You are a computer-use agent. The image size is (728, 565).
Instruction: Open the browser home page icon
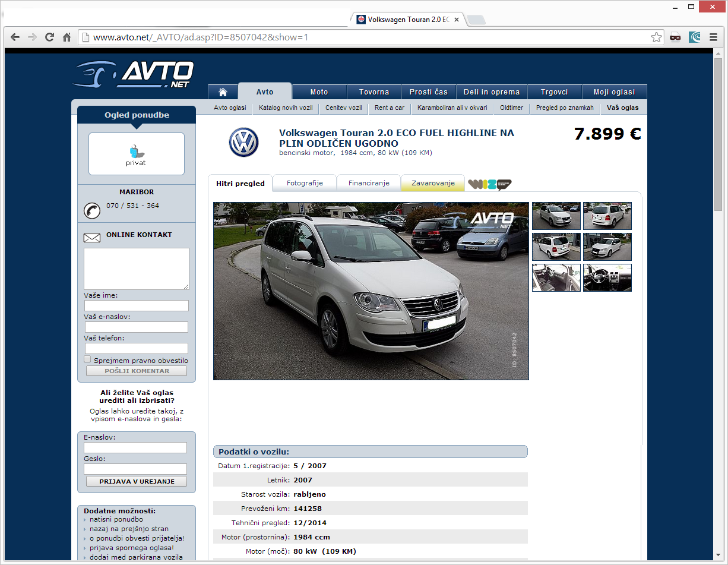point(67,37)
